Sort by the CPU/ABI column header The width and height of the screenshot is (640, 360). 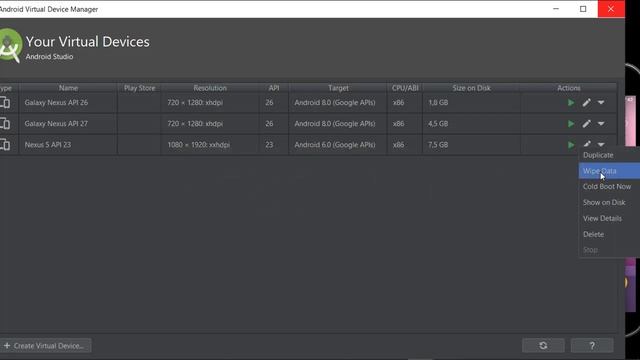tap(405, 88)
